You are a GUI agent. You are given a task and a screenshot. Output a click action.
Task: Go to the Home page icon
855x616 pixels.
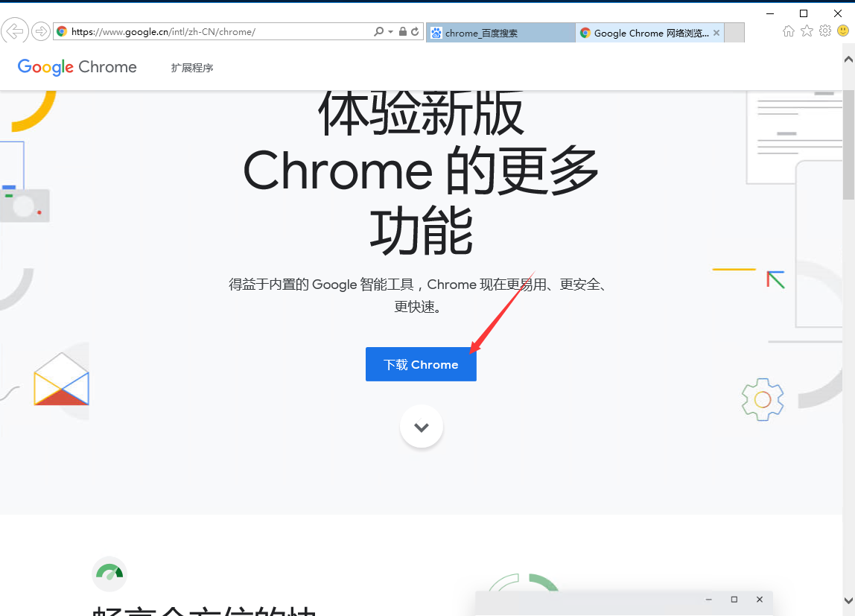(x=789, y=31)
